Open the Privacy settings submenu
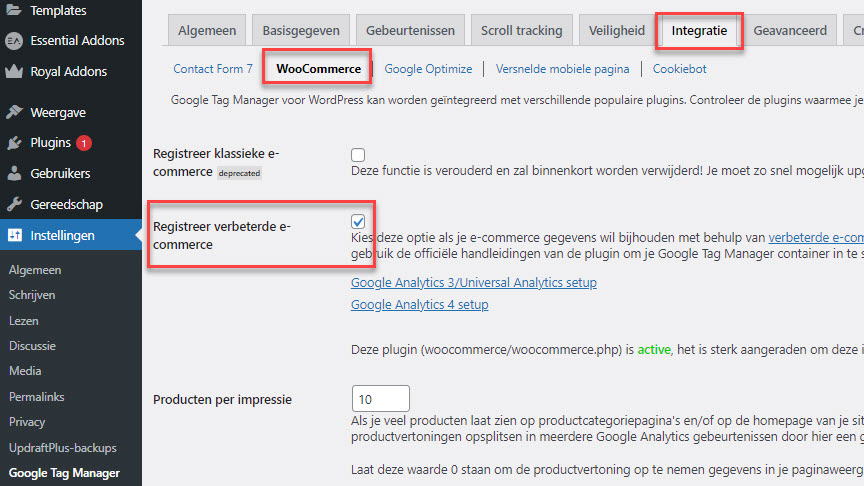This screenshot has width=864, height=486. pyautogui.click(x=27, y=422)
